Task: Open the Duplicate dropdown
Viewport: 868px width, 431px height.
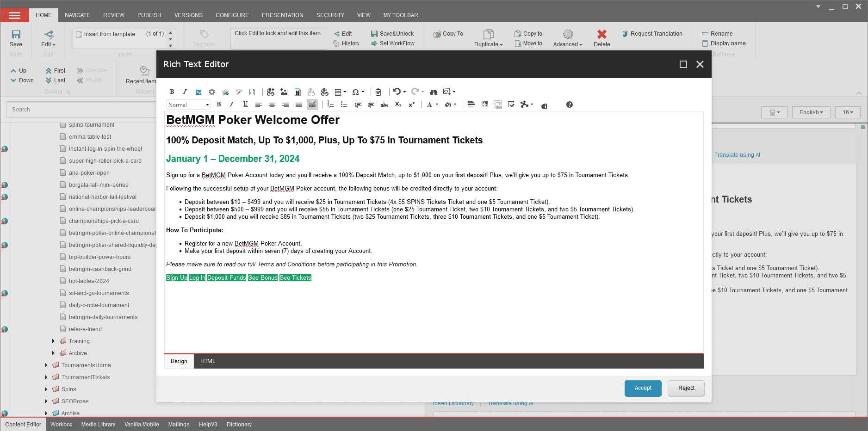Action: (489, 38)
